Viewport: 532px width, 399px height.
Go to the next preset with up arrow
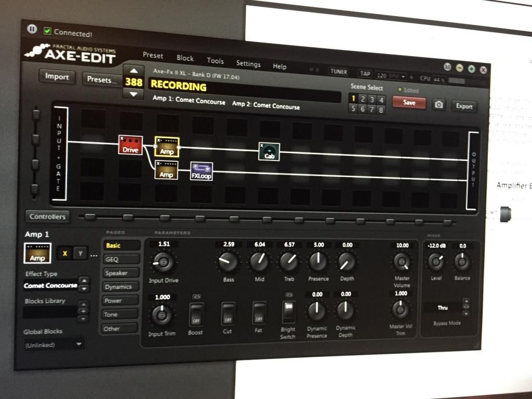(x=134, y=71)
